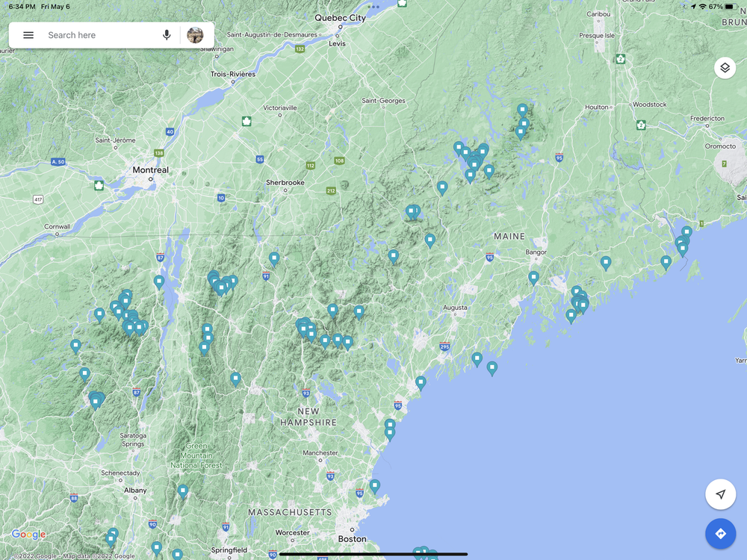Tap the Fredericton label
747x560 pixels.
pyautogui.click(x=707, y=118)
